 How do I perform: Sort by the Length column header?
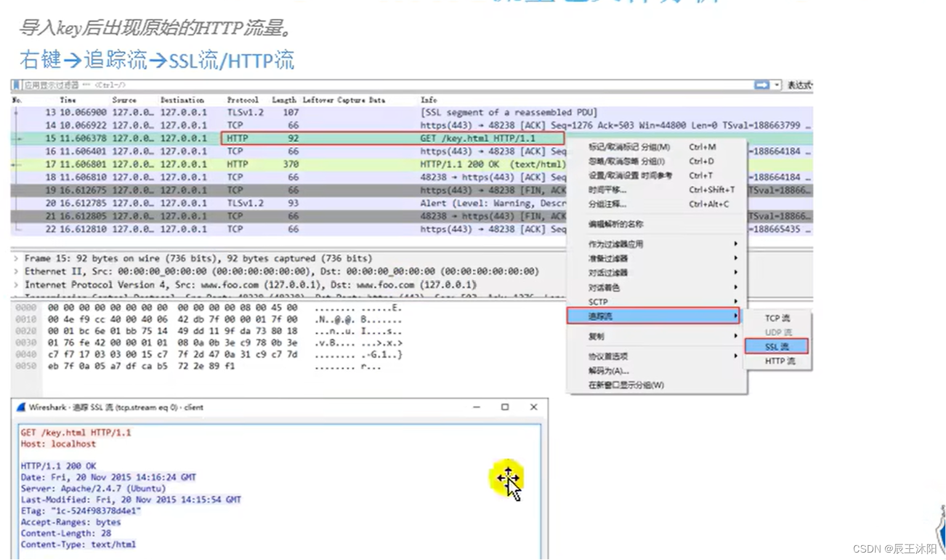(284, 100)
